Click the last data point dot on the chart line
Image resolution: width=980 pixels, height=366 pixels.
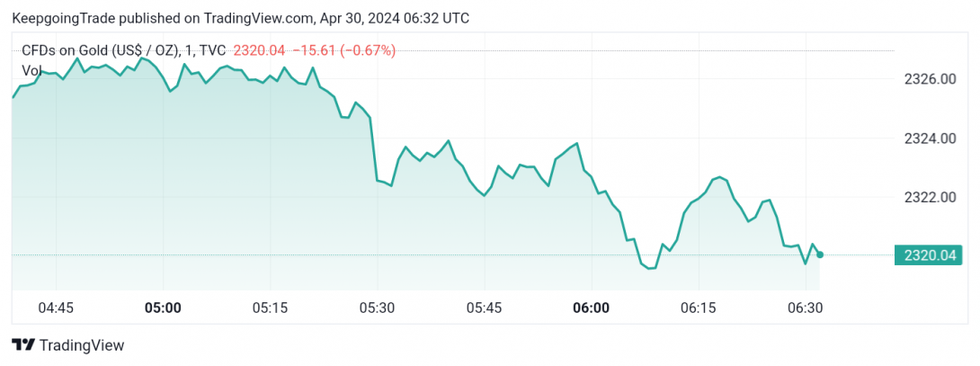pos(820,254)
